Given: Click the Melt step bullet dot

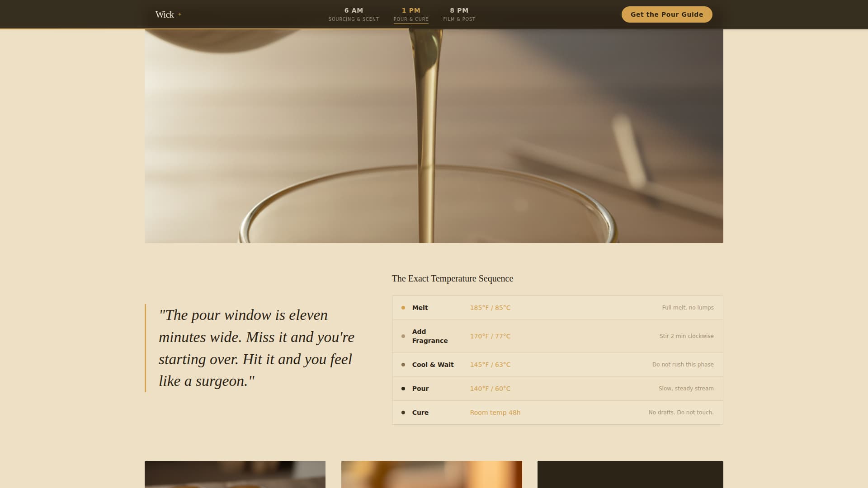Looking at the screenshot, I should pos(403,308).
